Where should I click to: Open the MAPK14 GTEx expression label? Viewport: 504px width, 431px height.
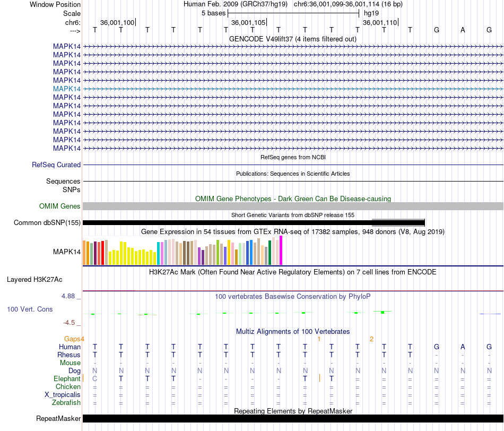coord(67,252)
